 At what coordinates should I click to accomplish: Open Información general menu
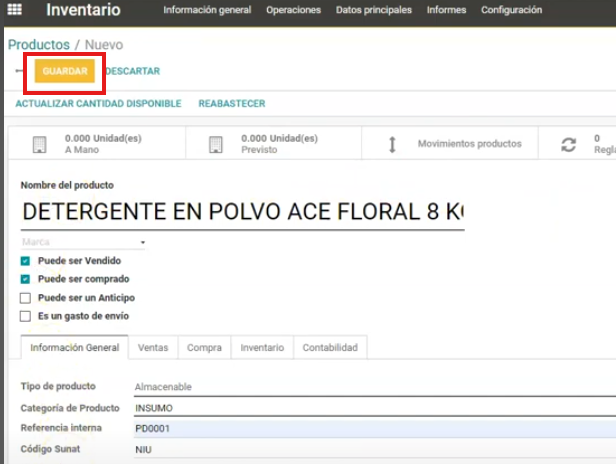click(x=207, y=10)
